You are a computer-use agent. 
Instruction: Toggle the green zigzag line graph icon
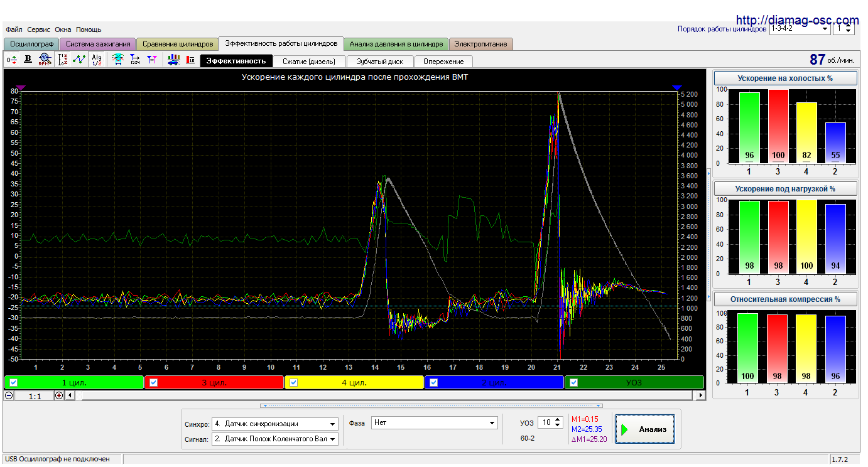tap(79, 60)
